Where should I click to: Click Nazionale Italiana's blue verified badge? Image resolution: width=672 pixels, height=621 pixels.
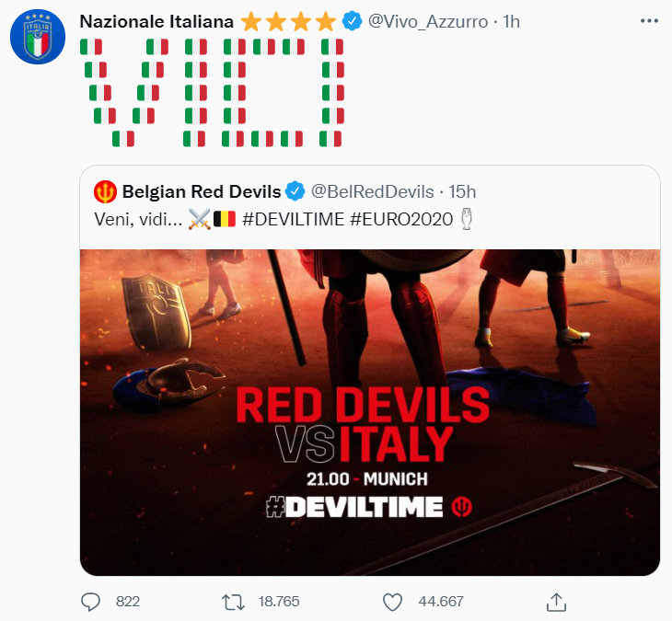(x=352, y=21)
